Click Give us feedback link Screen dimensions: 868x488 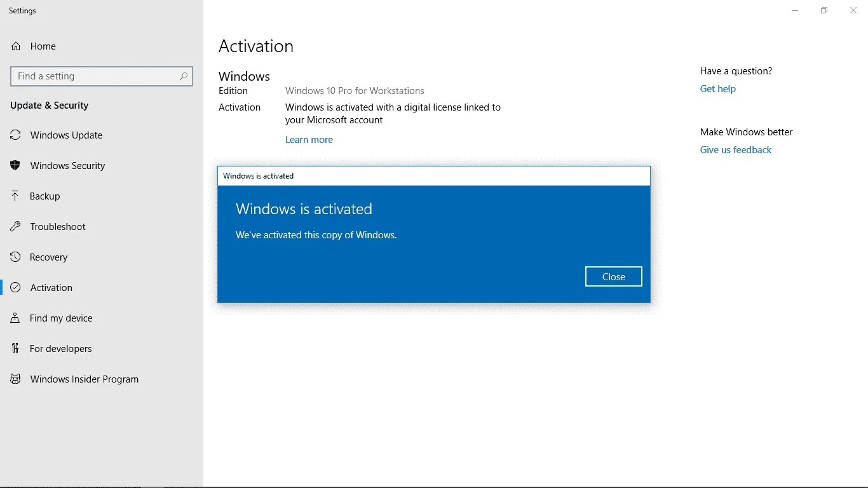pyautogui.click(x=736, y=150)
